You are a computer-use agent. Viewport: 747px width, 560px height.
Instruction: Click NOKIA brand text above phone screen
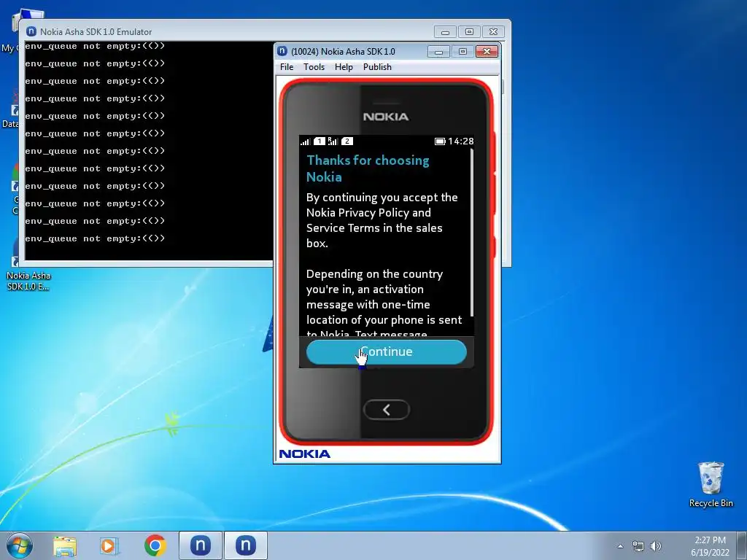[386, 117]
